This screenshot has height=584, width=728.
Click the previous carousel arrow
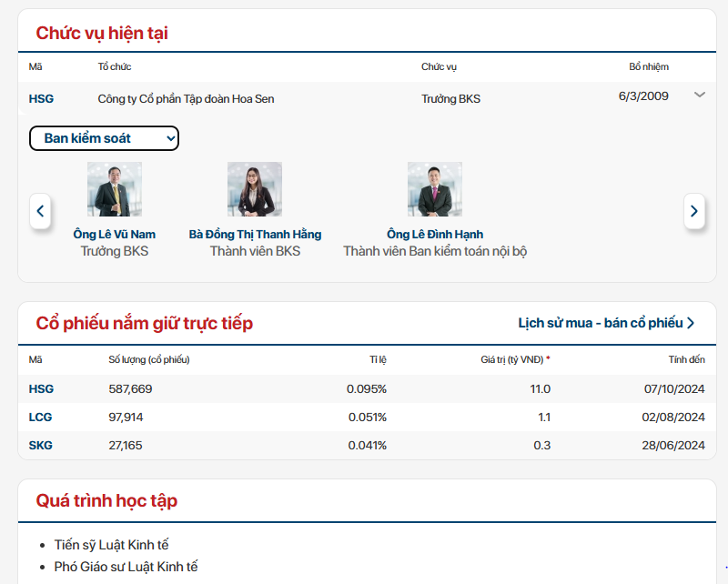[40, 211]
